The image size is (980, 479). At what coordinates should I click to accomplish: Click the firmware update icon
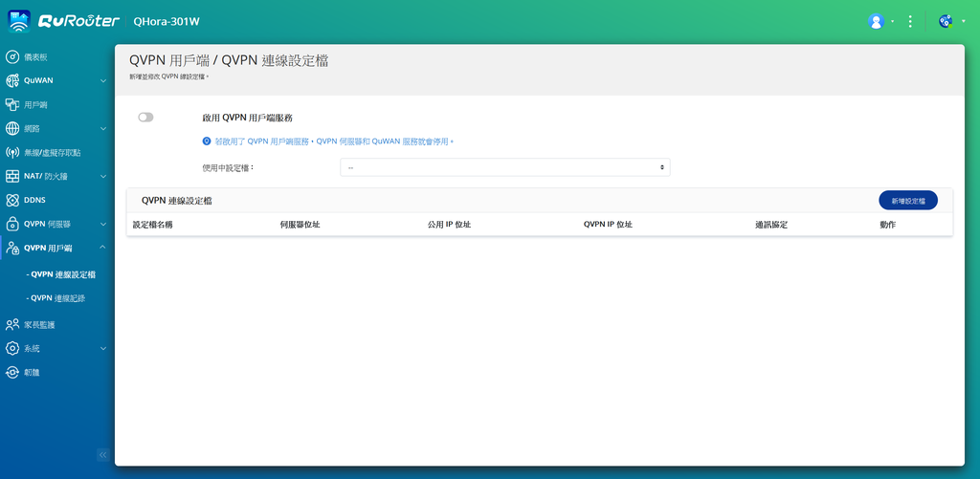11,372
